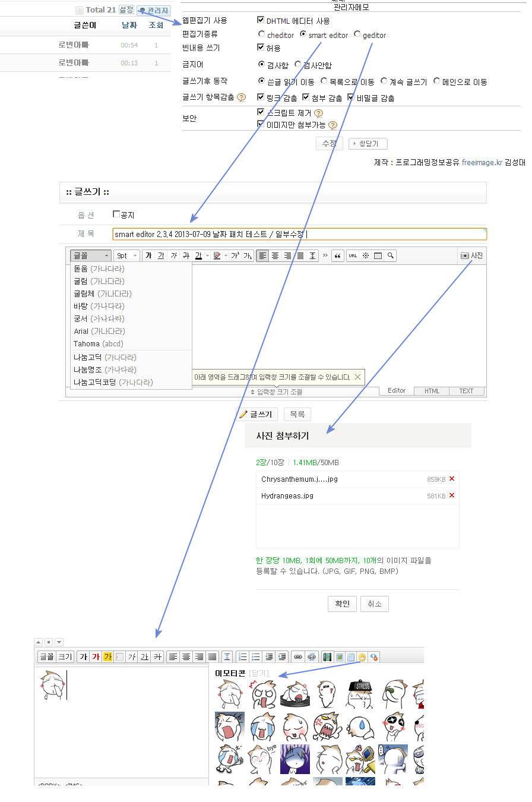This screenshot has width=532, height=802.
Task: Insert table in smart editor toolbar
Action: point(378,255)
